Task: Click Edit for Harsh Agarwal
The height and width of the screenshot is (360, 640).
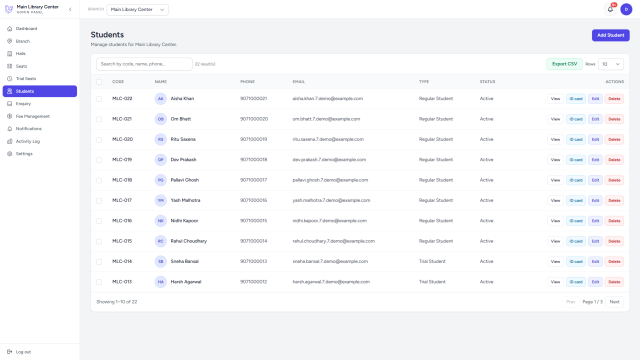Action: (595, 282)
